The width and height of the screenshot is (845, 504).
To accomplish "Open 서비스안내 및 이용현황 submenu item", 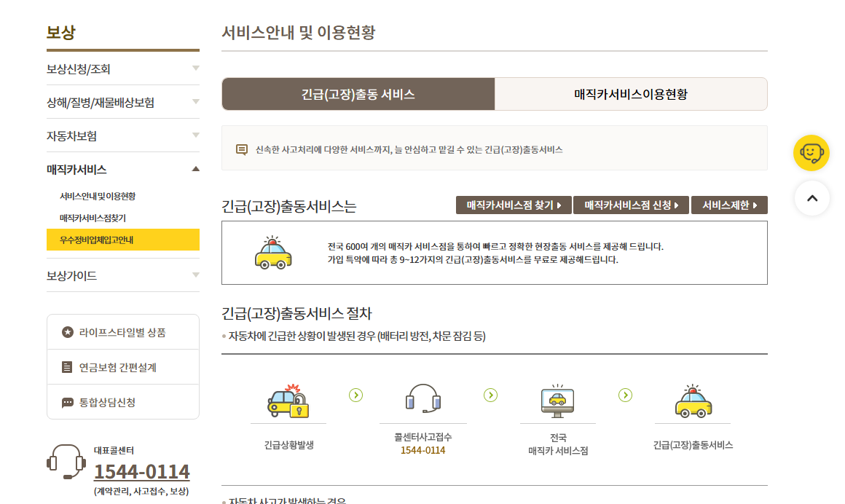I will coord(98,196).
